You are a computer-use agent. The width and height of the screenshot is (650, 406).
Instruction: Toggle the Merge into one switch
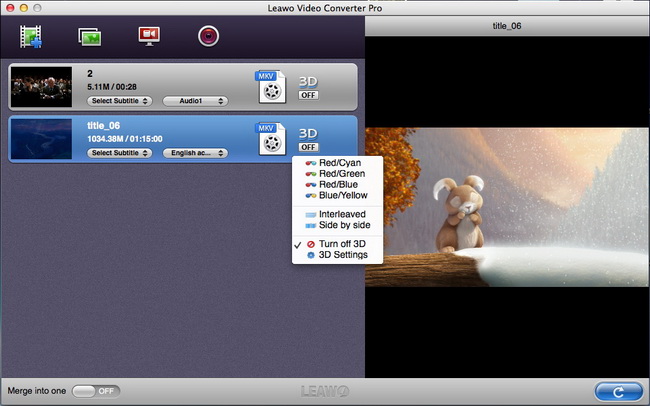(x=96, y=391)
